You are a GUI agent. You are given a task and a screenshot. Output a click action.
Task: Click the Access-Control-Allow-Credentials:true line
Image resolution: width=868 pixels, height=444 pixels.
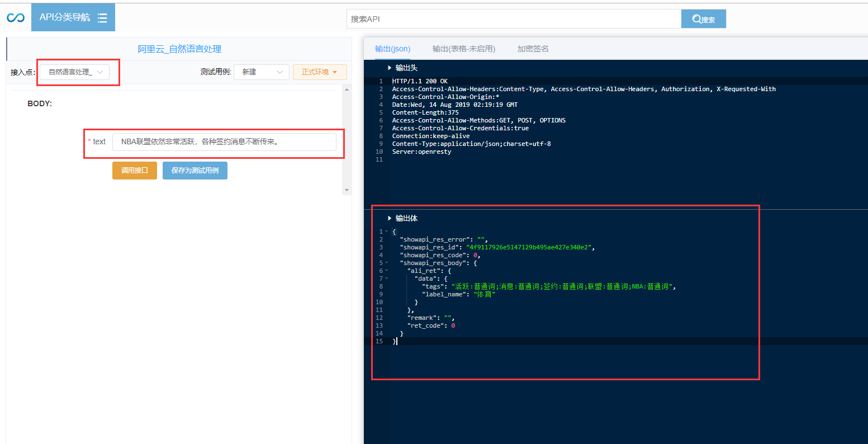(460, 128)
